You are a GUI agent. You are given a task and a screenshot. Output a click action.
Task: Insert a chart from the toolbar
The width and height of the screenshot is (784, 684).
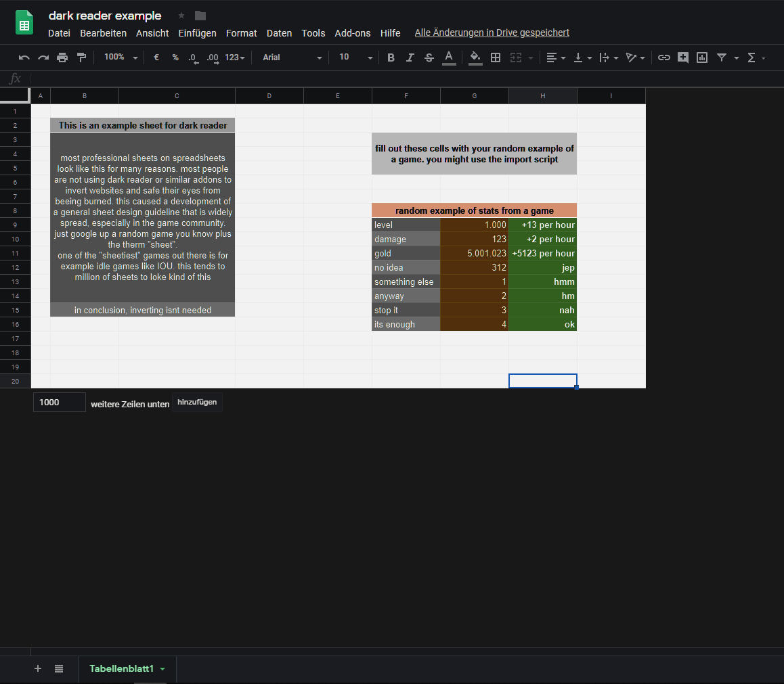[701, 58]
